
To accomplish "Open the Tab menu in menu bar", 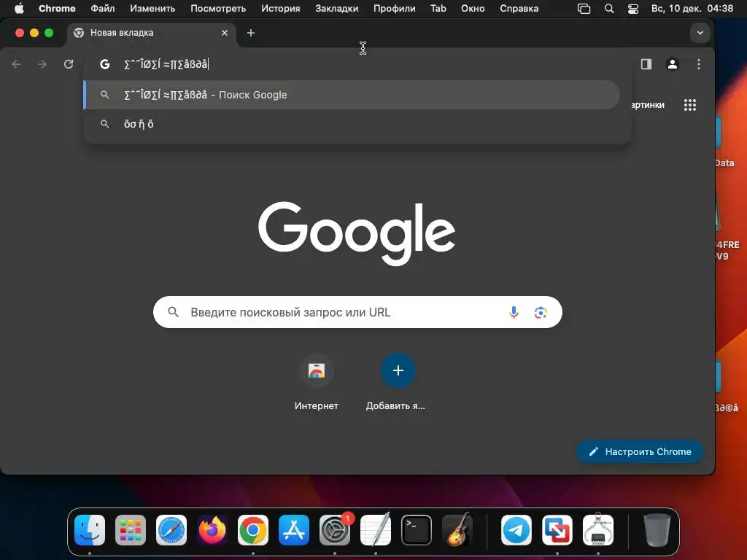I will point(438,8).
